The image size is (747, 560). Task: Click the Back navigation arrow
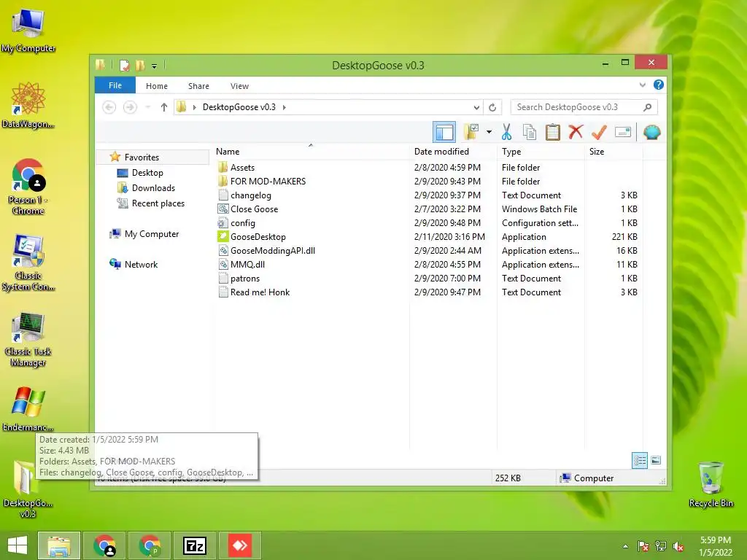pyautogui.click(x=109, y=107)
